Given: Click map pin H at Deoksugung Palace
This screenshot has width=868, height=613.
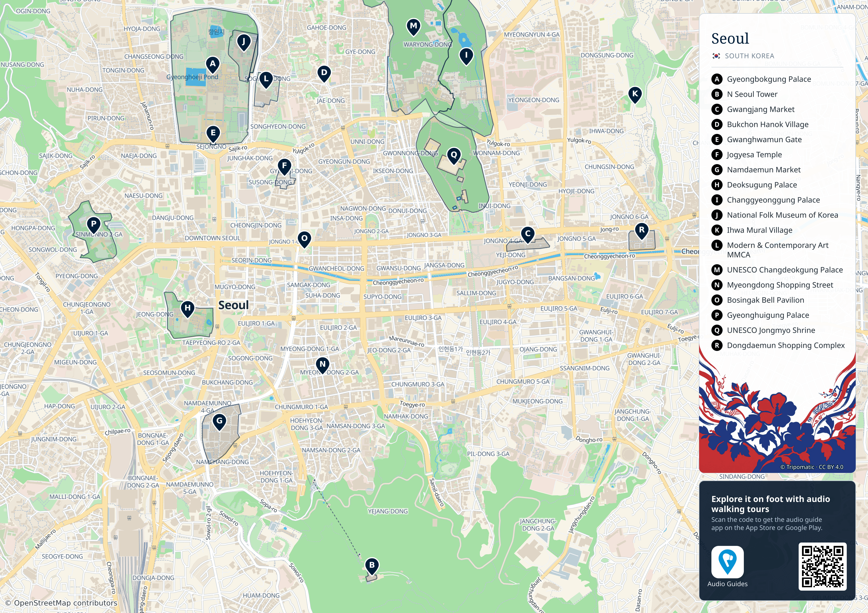Looking at the screenshot, I should [188, 309].
